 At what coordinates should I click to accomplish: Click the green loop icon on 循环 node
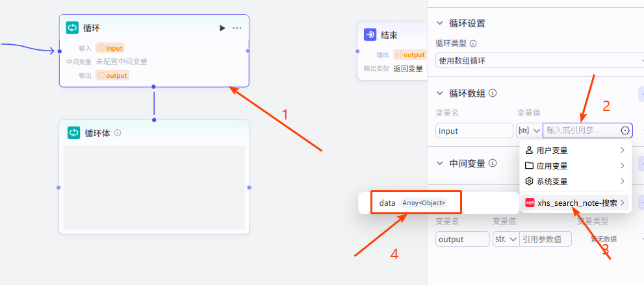(x=72, y=28)
